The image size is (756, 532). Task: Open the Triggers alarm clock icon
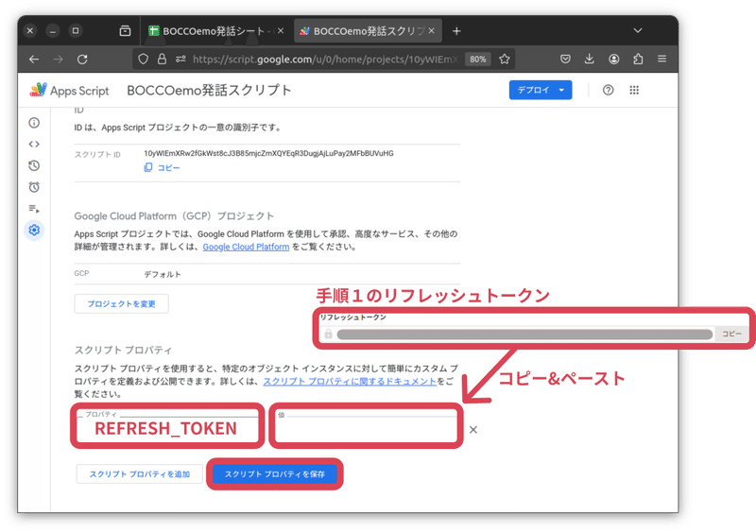(34, 187)
